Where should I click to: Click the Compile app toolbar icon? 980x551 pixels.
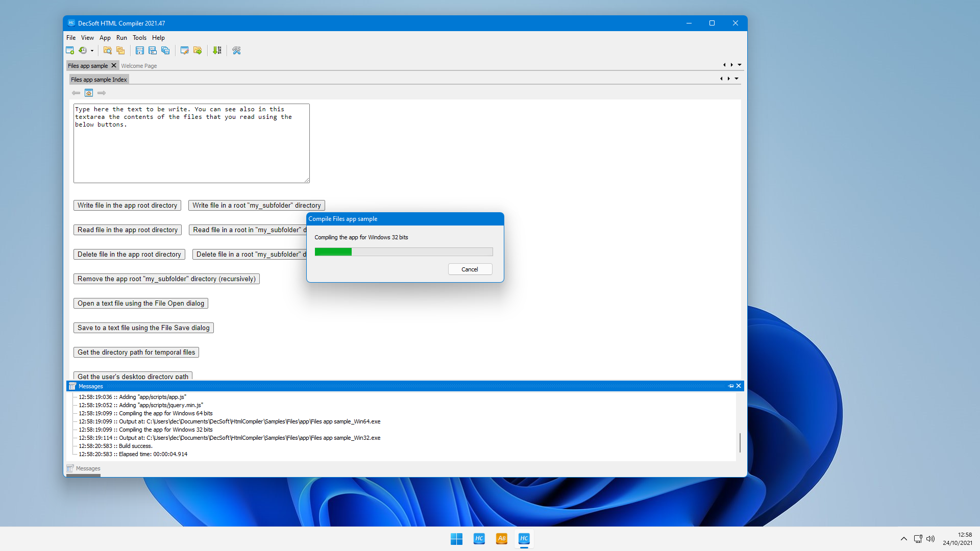coord(217,51)
